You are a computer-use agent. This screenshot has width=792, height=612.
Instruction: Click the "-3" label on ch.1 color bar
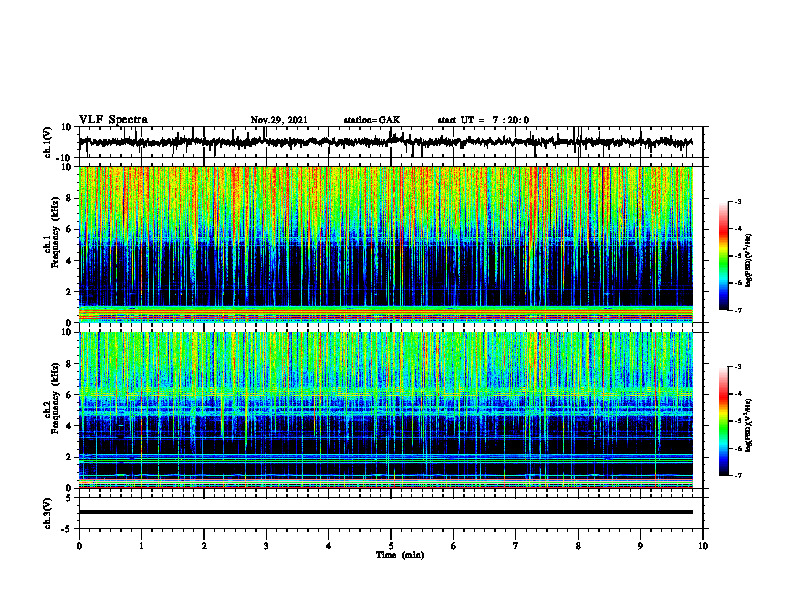pos(737,201)
